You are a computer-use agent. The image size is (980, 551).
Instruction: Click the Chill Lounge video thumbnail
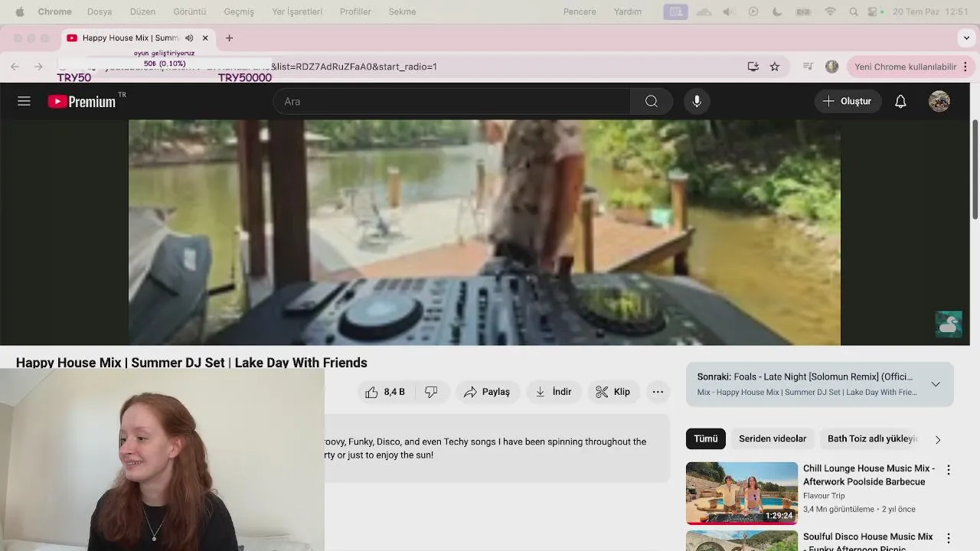(742, 493)
